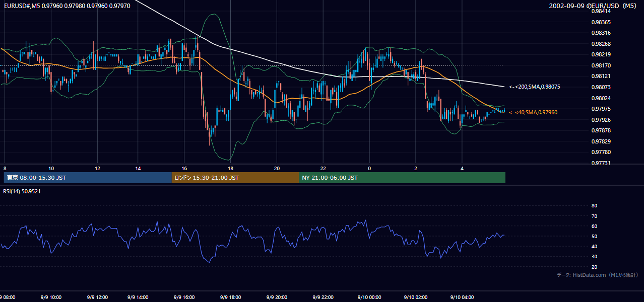The width and height of the screenshot is (644, 302).
Task: Click RSI scale level 60
Action: pos(594,226)
